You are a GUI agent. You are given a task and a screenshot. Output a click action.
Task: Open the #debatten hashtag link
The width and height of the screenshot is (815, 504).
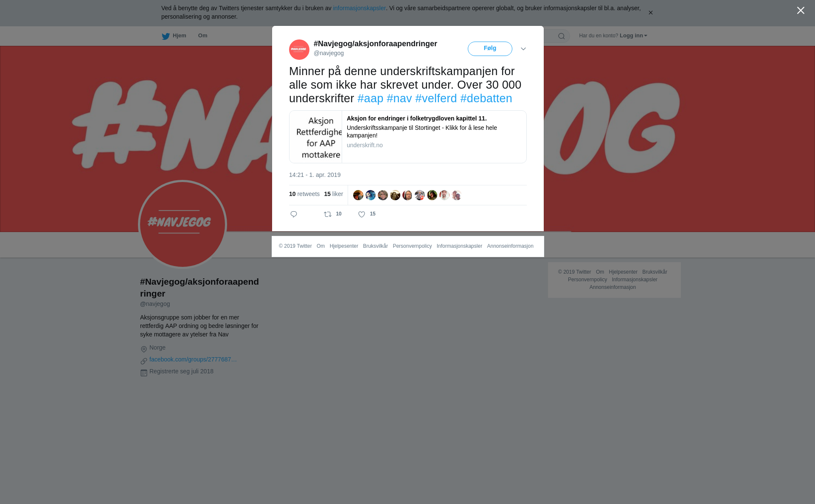(x=486, y=98)
